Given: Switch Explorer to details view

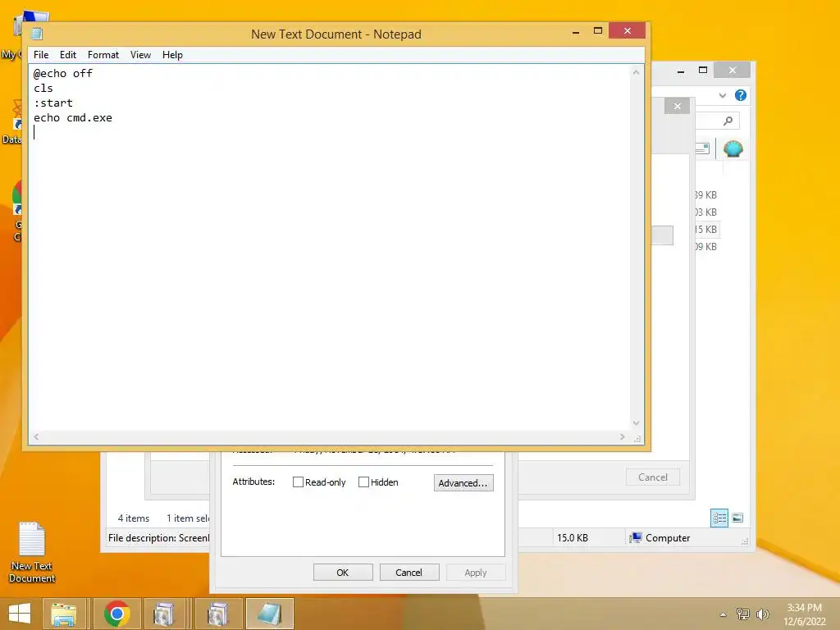Looking at the screenshot, I should 719,518.
